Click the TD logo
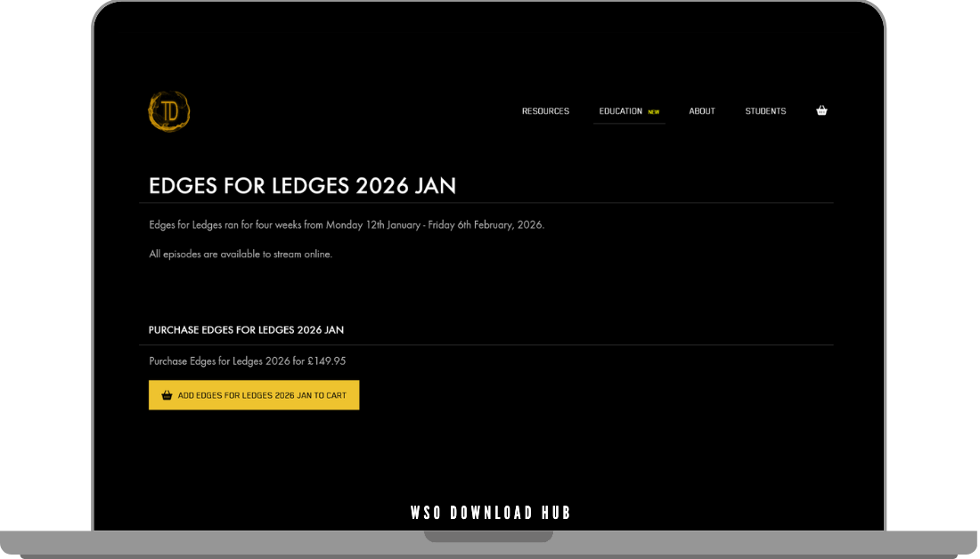The width and height of the screenshot is (980, 559). pos(169,109)
